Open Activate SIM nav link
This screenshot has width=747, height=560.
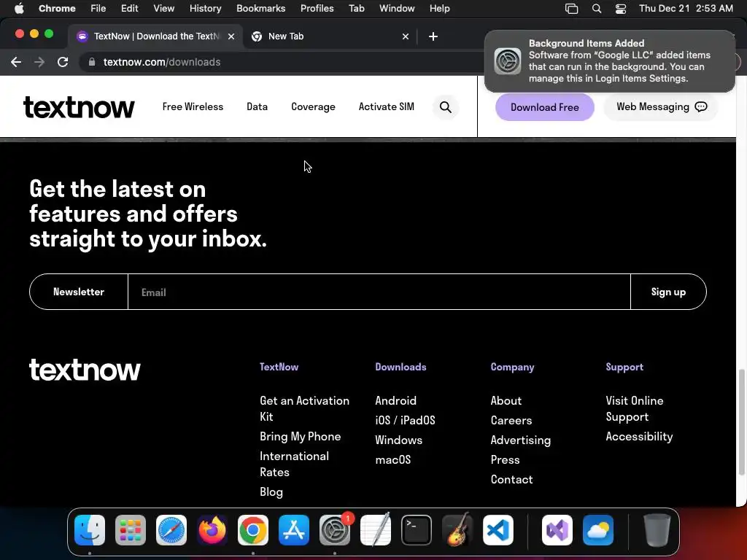(387, 106)
